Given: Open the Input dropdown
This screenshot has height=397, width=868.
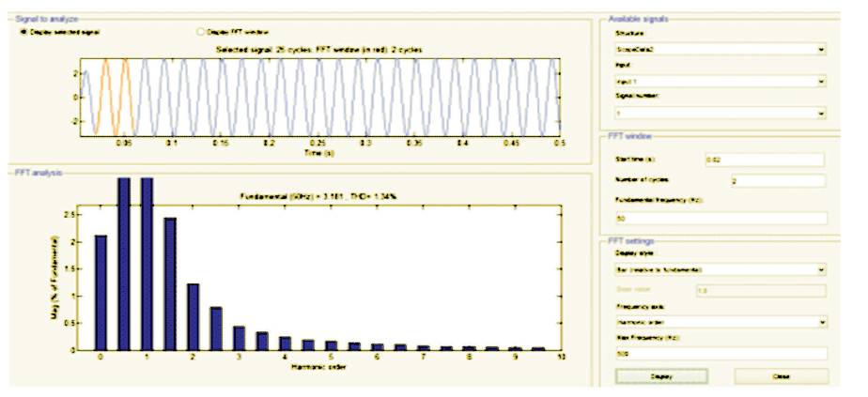Looking at the screenshot, I should (x=721, y=82).
